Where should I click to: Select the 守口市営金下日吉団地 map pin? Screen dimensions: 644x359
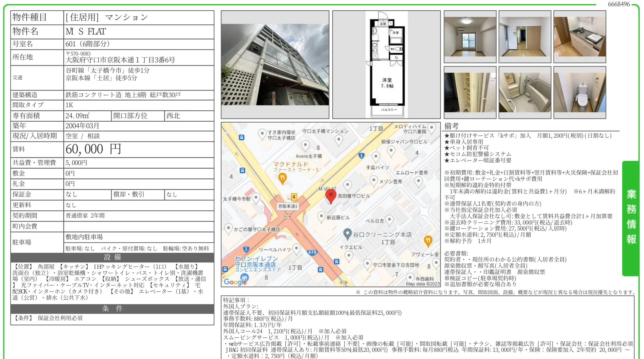click(367, 264)
